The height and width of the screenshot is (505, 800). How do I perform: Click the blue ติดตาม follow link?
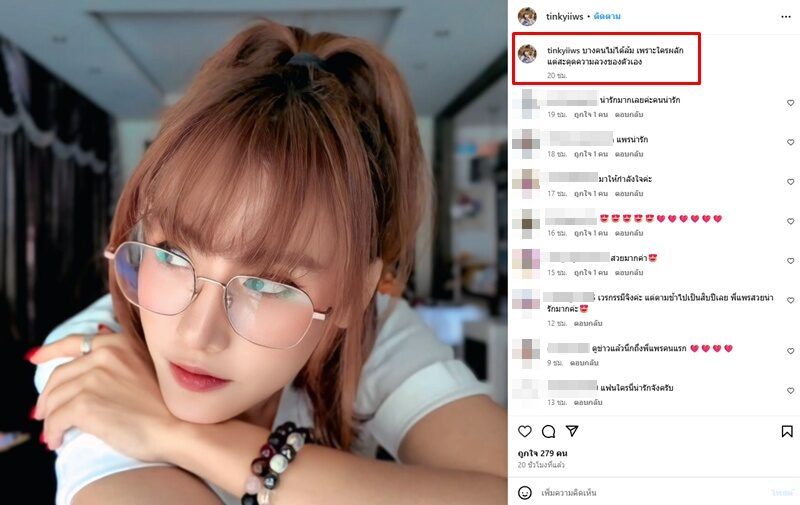(607, 16)
